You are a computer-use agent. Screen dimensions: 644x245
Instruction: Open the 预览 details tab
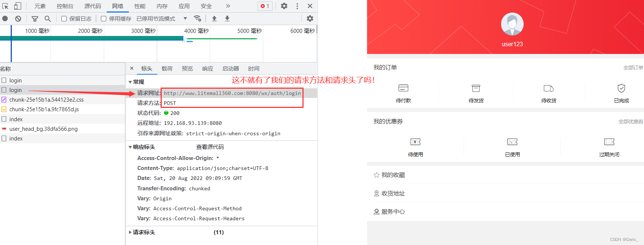pos(187,68)
